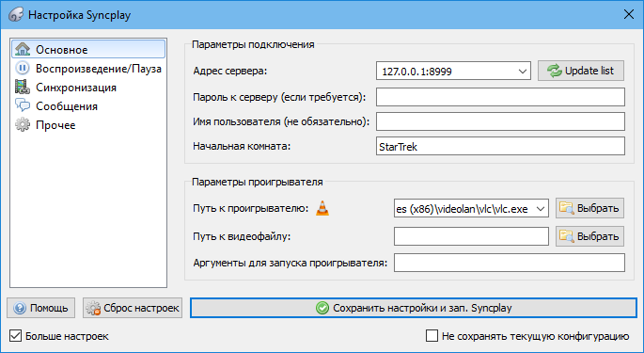
Task: Click the Начальная комната field with StarTrek
Action: (x=500, y=146)
